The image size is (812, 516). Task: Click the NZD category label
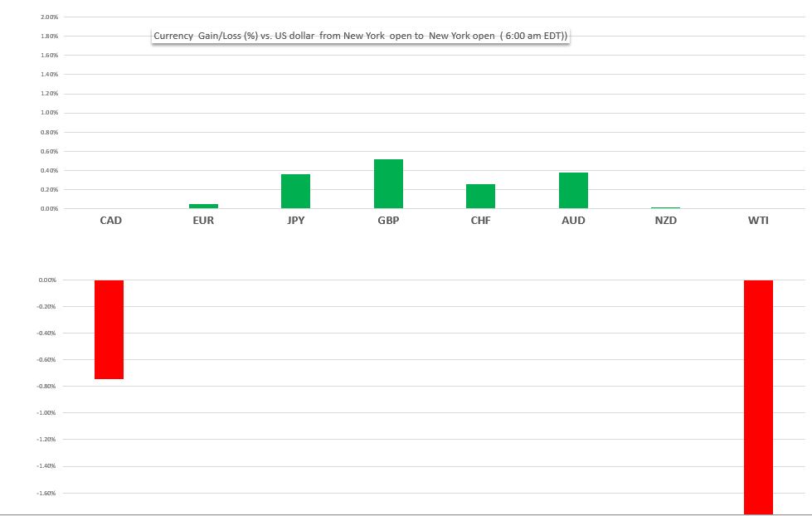665,221
